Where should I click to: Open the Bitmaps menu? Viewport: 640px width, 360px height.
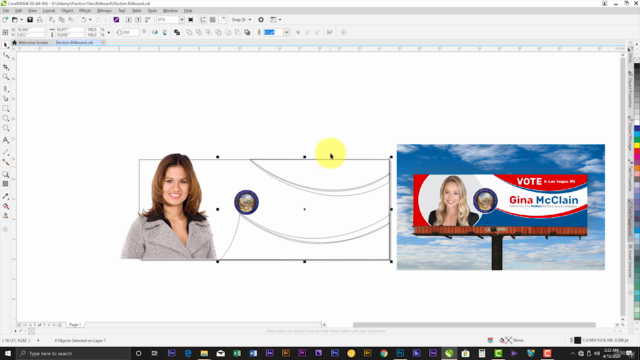click(104, 11)
